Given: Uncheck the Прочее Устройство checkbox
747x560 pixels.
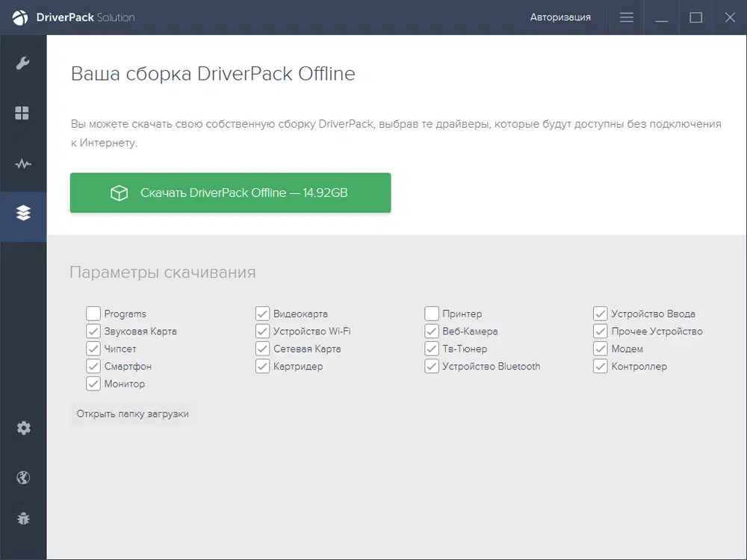Looking at the screenshot, I should (x=601, y=332).
